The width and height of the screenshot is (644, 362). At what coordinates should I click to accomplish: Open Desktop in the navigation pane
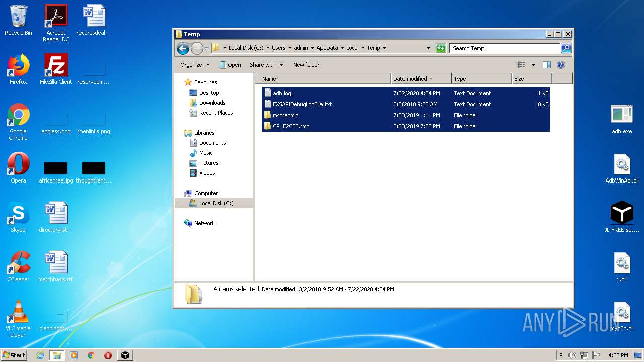209,93
